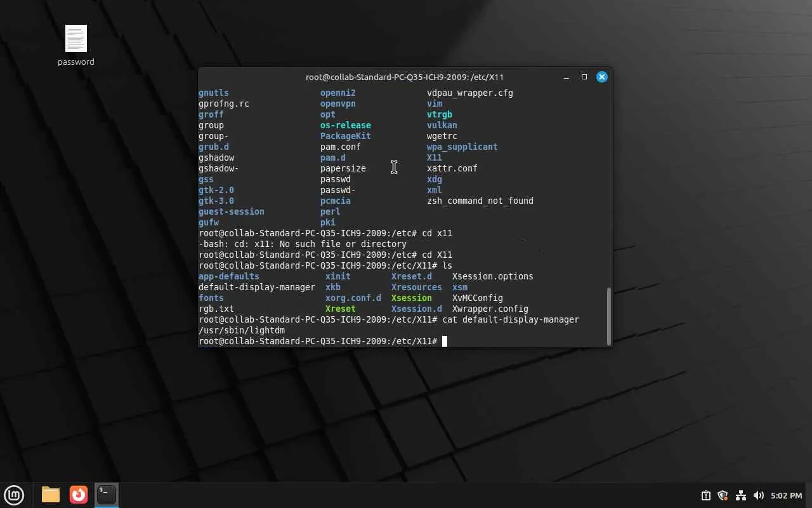Image resolution: width=812 pixels, height=508 pixels.
Task: Click the 'vim' directory entry
Action: (435, 104)
